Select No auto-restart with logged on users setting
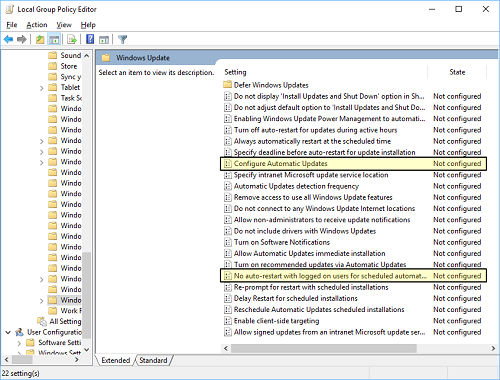 coord(353,276)
